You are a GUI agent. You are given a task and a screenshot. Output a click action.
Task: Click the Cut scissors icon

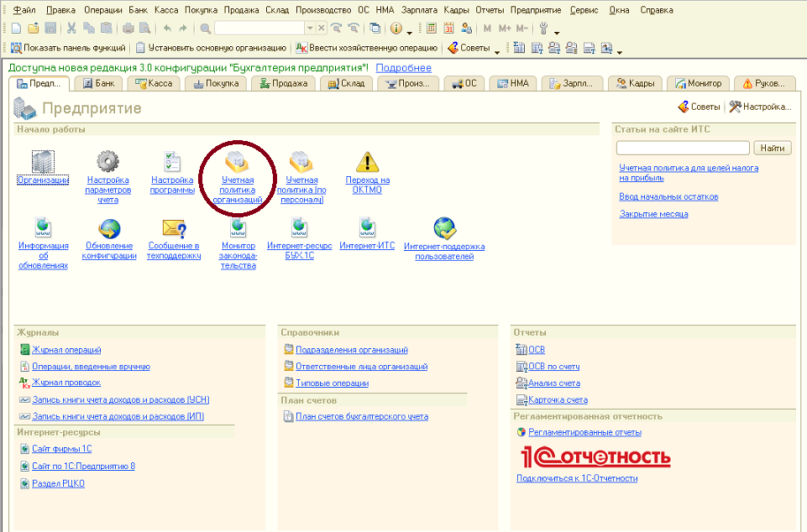[71, 29]
